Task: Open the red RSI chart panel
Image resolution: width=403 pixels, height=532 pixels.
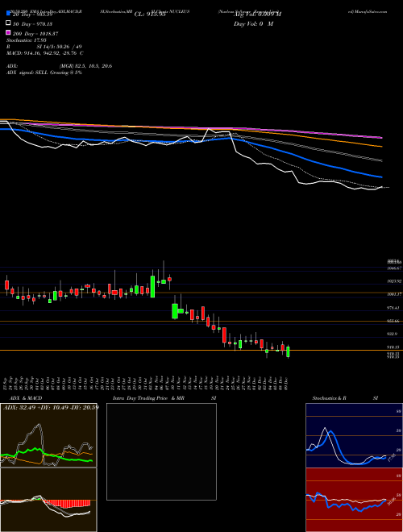Action: point(354,500)
